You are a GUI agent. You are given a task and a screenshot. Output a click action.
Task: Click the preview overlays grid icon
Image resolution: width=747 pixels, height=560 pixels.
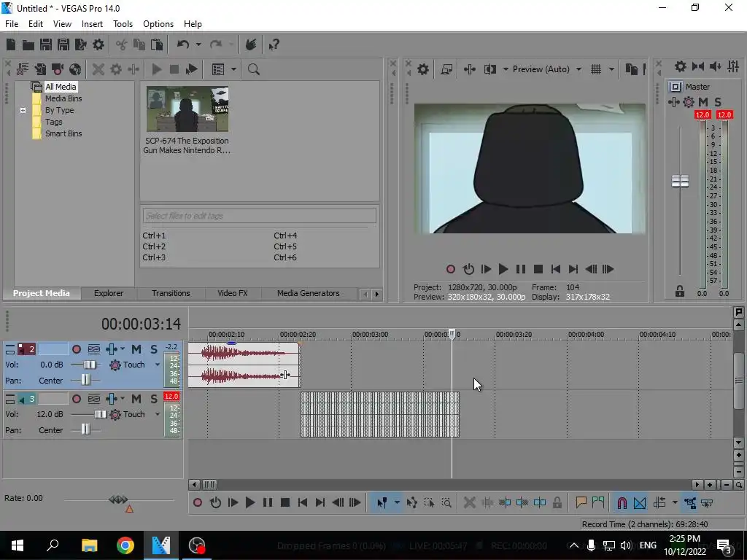[x=595, y=69]
